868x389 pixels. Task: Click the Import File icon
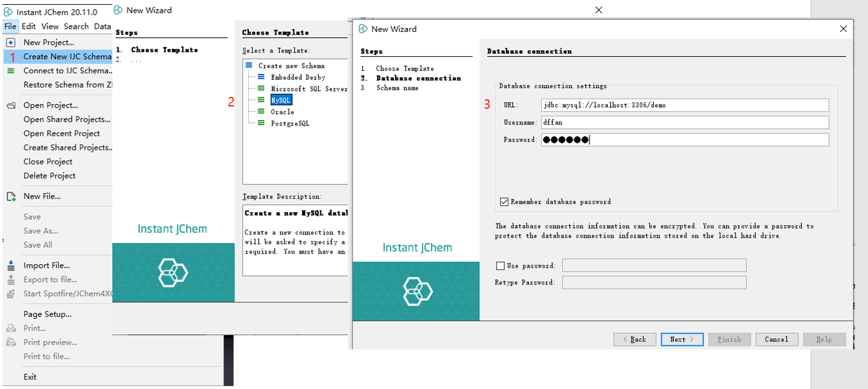point(11,265)
